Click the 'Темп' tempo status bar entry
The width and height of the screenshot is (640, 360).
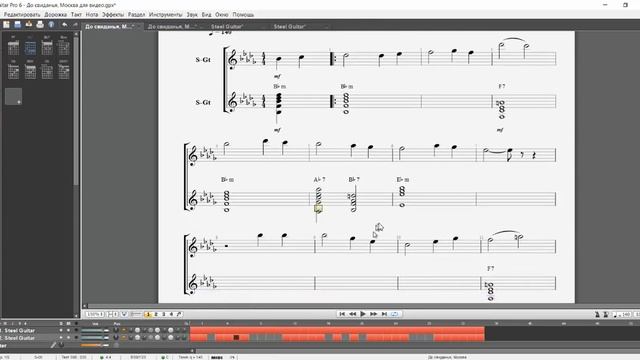tap(190, 357)
